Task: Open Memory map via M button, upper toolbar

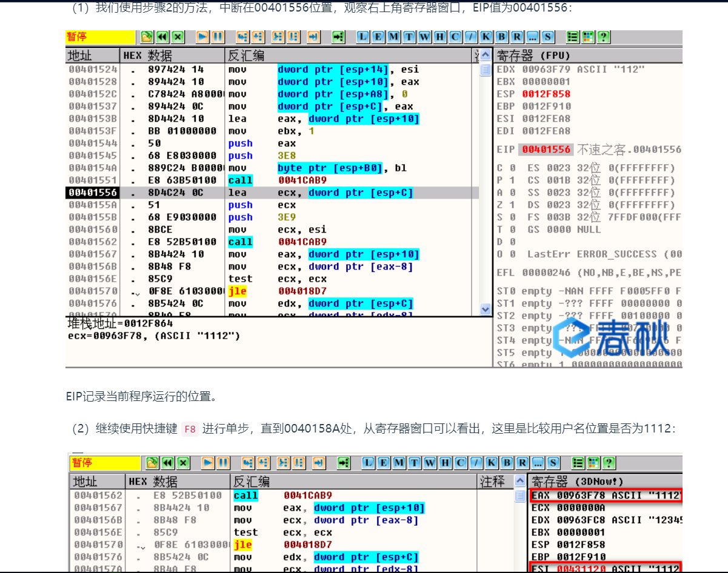Action: [x=393, y=38]
